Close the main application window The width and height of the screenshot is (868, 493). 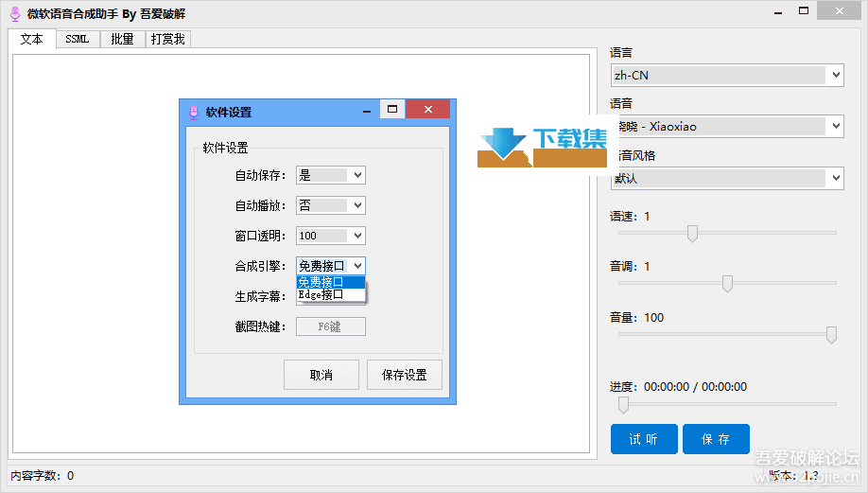tap(840, 11)
